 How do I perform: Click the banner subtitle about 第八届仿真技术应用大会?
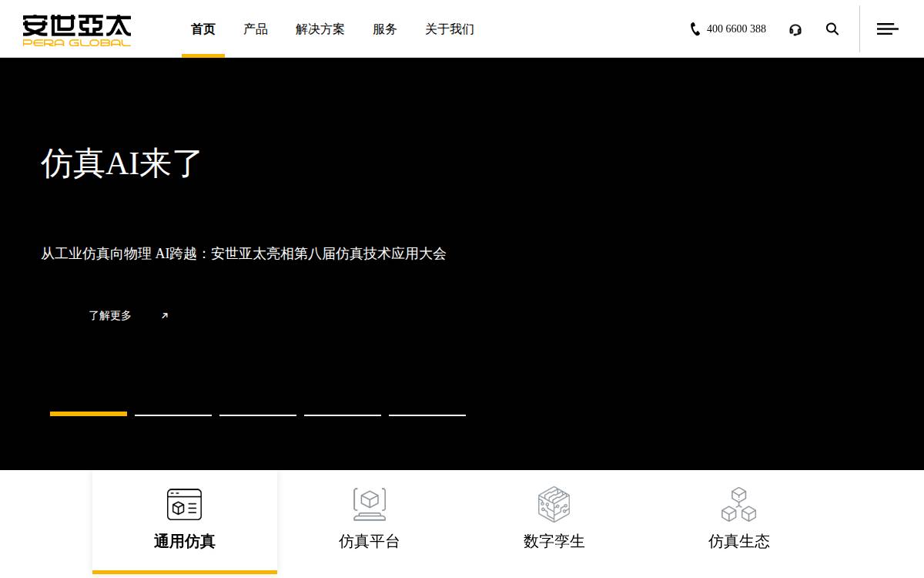[x=243, y=254]
